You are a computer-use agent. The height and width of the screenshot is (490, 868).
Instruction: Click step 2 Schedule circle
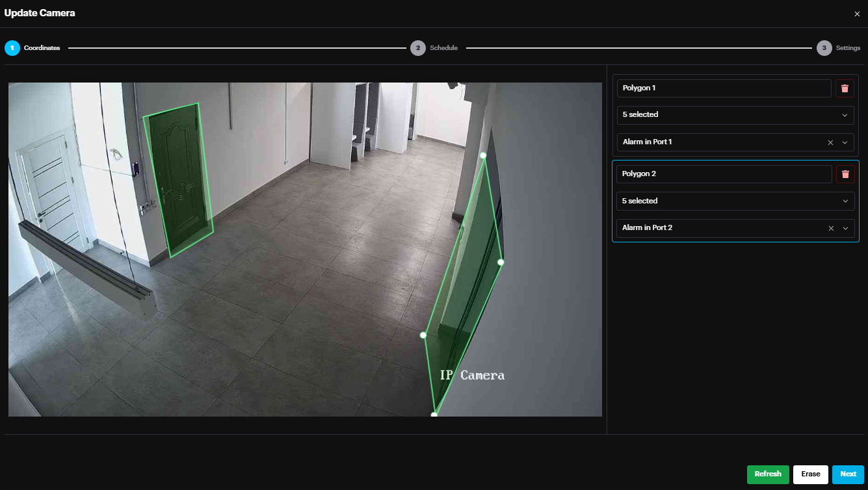417,48
